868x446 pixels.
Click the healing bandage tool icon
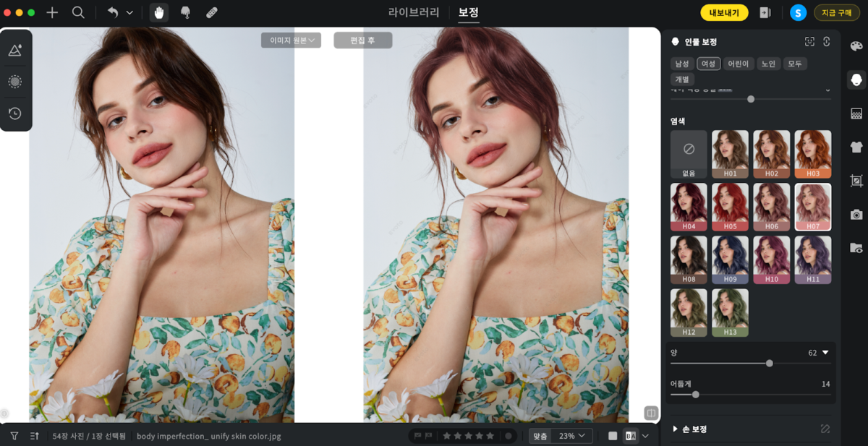(211, 12)
